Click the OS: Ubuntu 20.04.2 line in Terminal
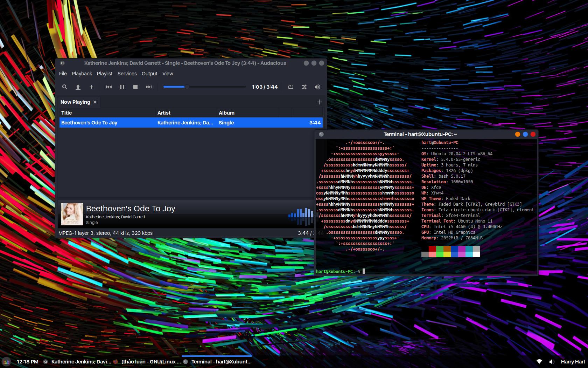The width and height of the screenshot is (588, 368). 457,154
